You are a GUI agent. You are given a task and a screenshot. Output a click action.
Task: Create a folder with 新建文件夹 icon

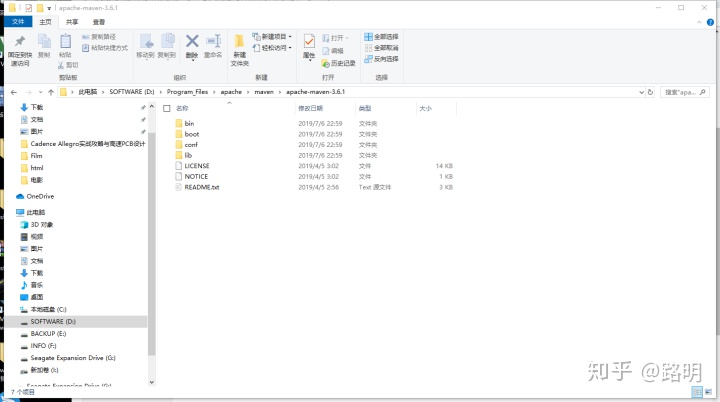[x=239, y=41]
